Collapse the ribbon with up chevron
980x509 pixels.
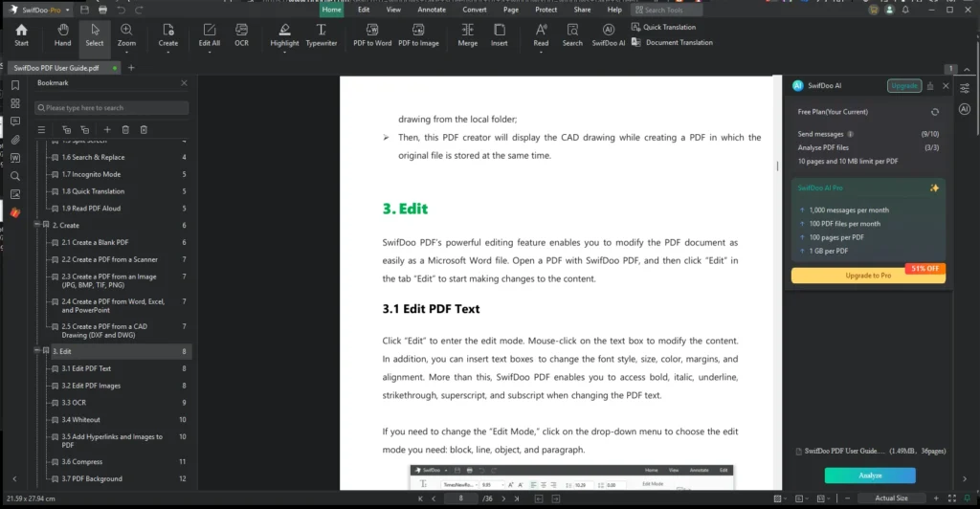967,69
